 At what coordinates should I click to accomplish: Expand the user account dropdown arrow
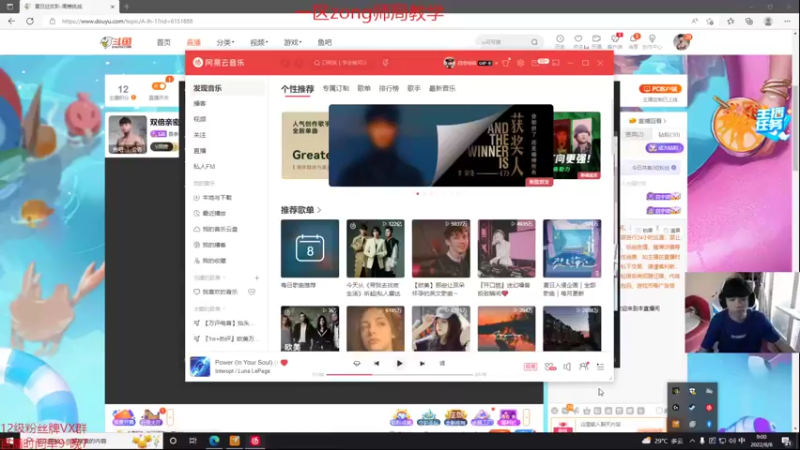[x=496, y=63]
